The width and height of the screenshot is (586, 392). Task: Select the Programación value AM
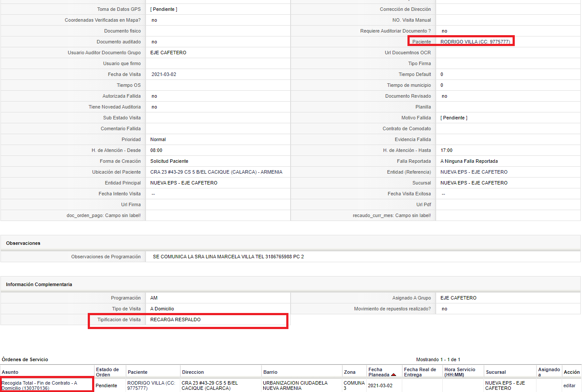[x=154, y=298]
